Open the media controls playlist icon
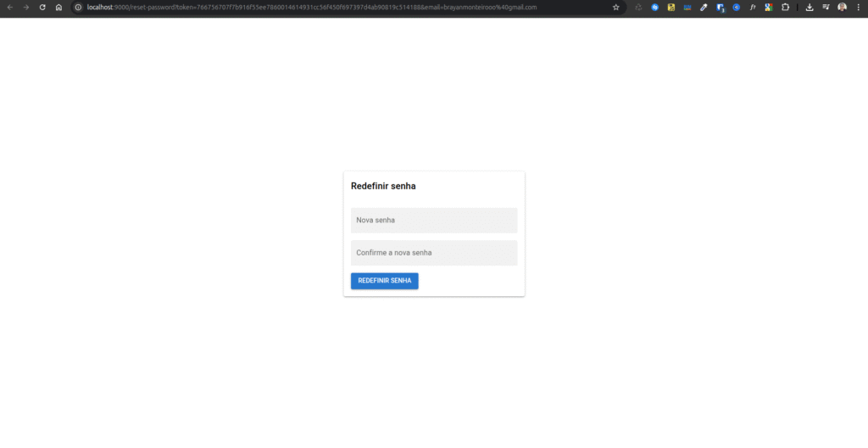The height and width of the screenshot is (448, 868). pos(826,7)
